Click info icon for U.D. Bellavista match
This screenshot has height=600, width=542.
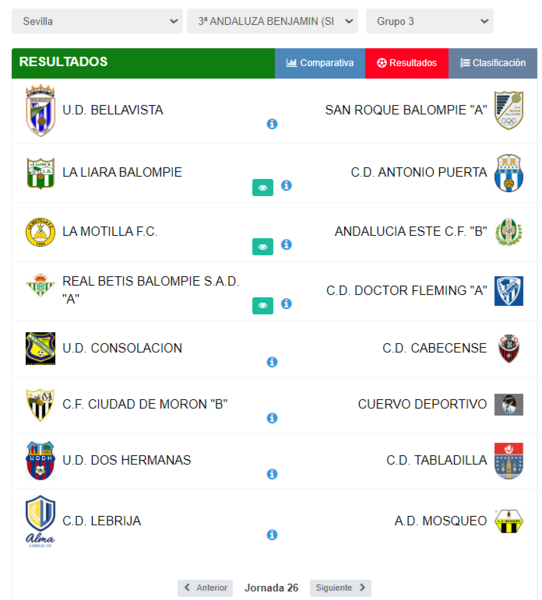tap(272, 124)
